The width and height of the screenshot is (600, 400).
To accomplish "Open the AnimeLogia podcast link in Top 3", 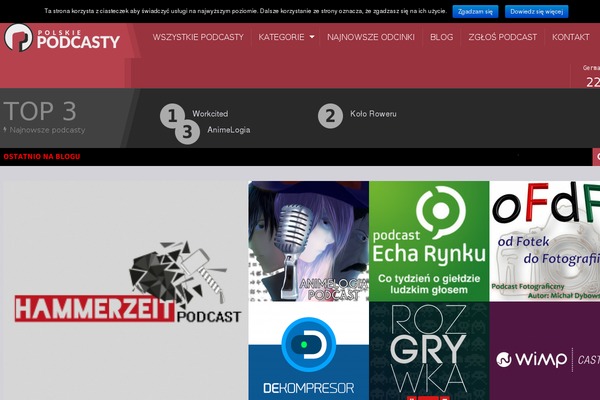I will click(228, 130).
